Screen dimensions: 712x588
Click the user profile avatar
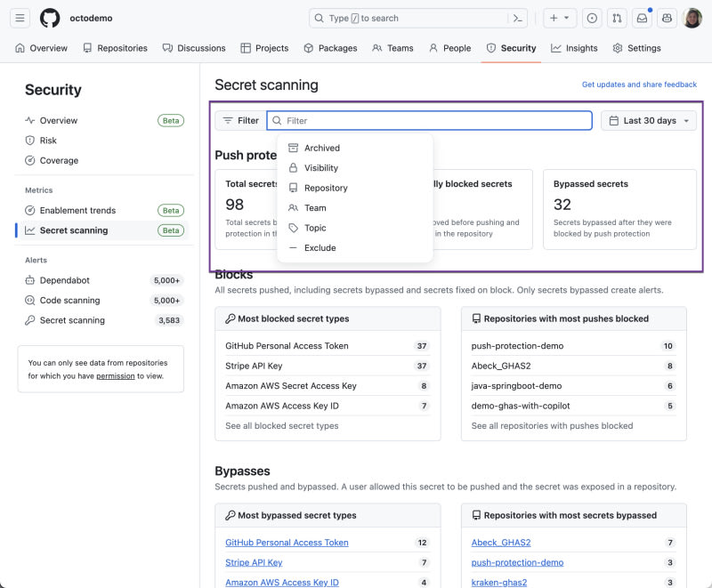[692, 18]
